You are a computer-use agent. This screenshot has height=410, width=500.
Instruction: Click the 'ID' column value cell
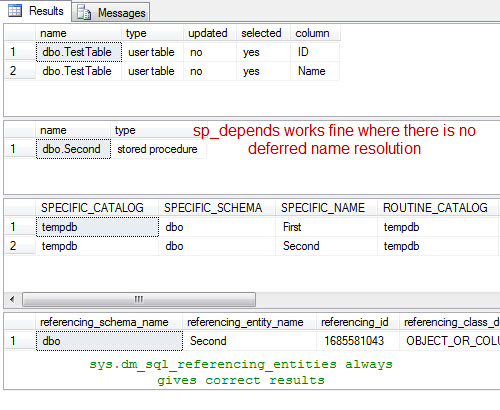tap(315, 52)
